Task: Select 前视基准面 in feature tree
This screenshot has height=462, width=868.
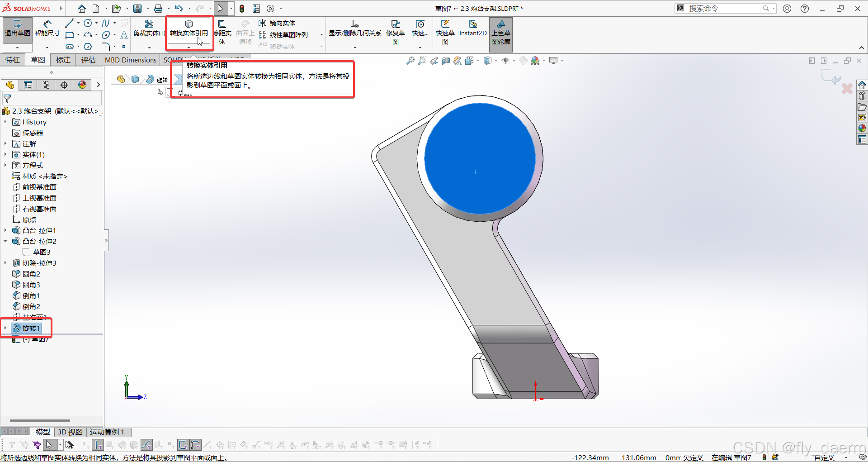Action: (x=39, y=187)
